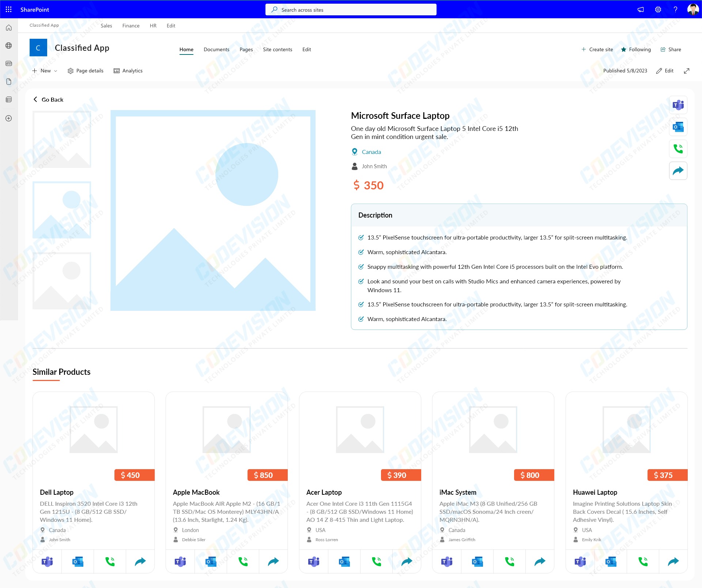This screenshot has width=702, height=588.
Task: Open Acer Laptop card title
Action: pos(324,492)
